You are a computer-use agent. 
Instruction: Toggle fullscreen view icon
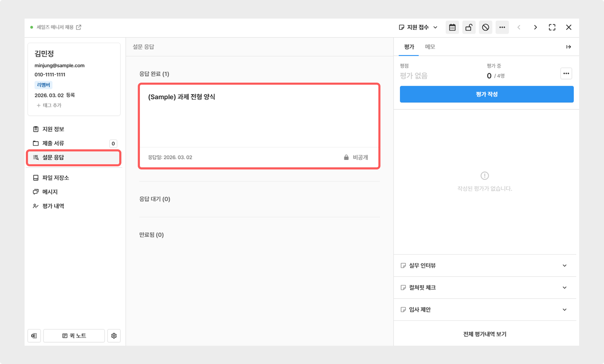coord(552,27)
